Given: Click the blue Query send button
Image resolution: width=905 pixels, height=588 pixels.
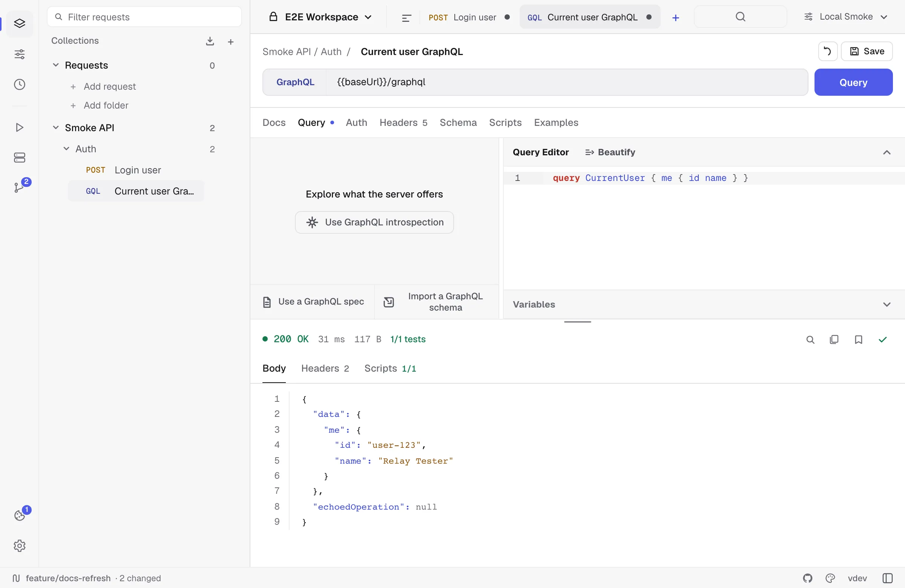Looking at the screenshot, I should click(x=853, y=82).
